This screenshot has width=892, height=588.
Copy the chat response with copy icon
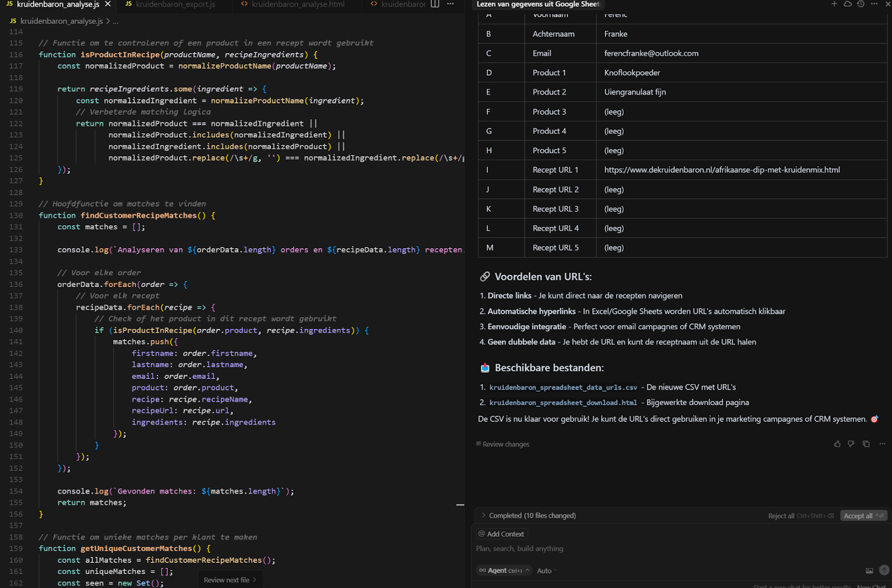tap(866, 444)
